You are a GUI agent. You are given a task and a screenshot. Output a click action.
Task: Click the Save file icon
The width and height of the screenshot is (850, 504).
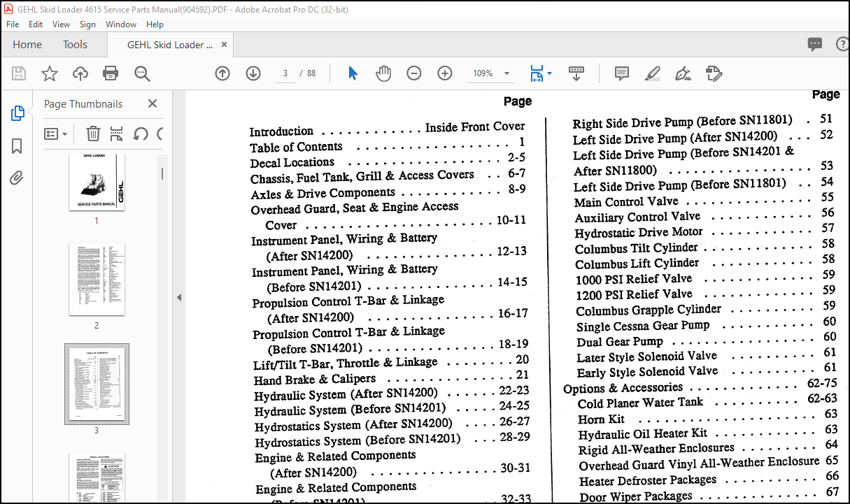click(19, 73)
